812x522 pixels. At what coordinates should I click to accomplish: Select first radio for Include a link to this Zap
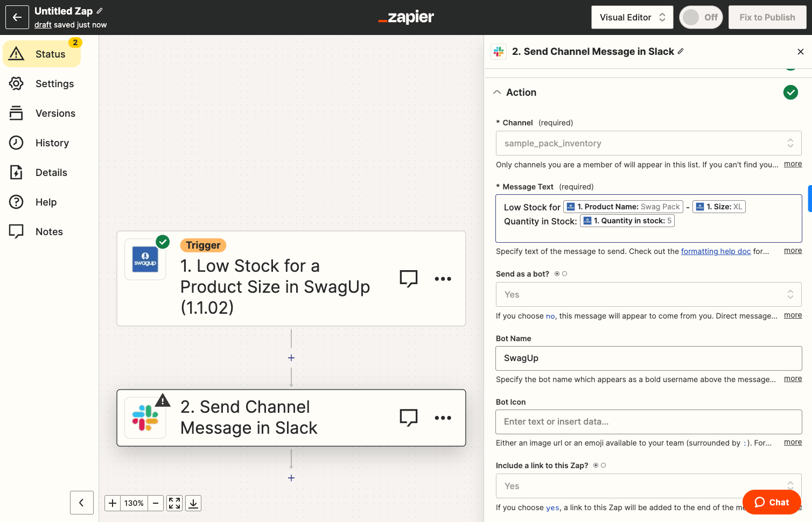[x=596, y=465]
